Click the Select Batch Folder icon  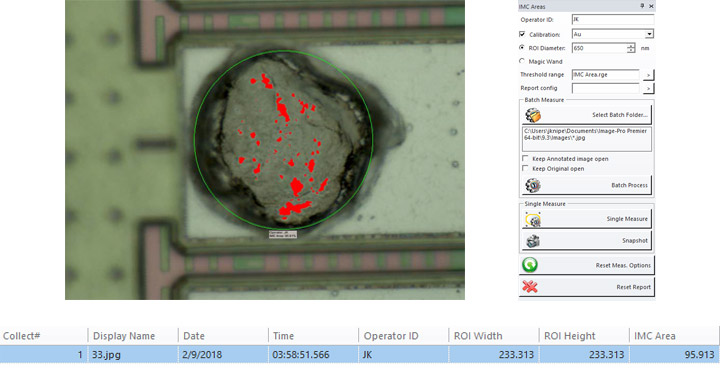click(x=533, y=115)
